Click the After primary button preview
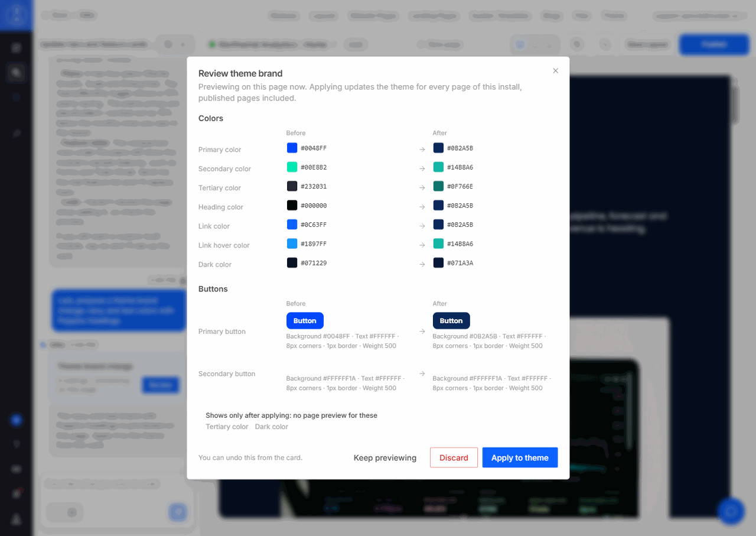The height and width of the screenshot is (536, 756). coord(451,320)
